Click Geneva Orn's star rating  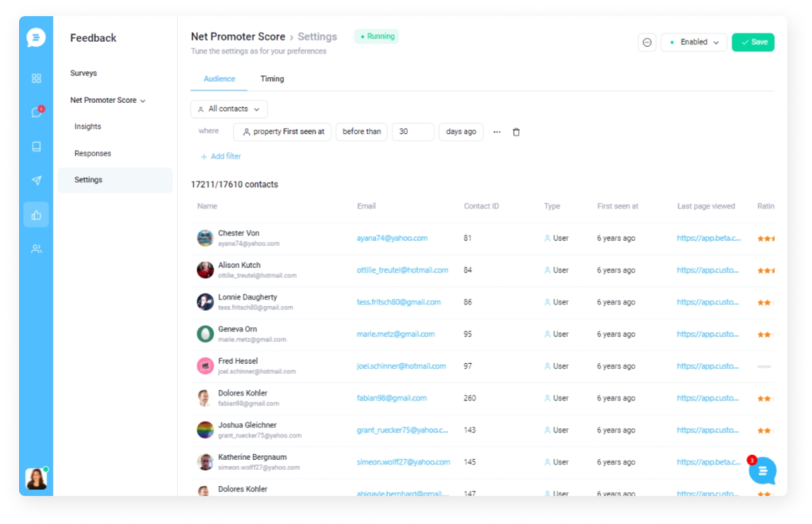pos(764,335)
